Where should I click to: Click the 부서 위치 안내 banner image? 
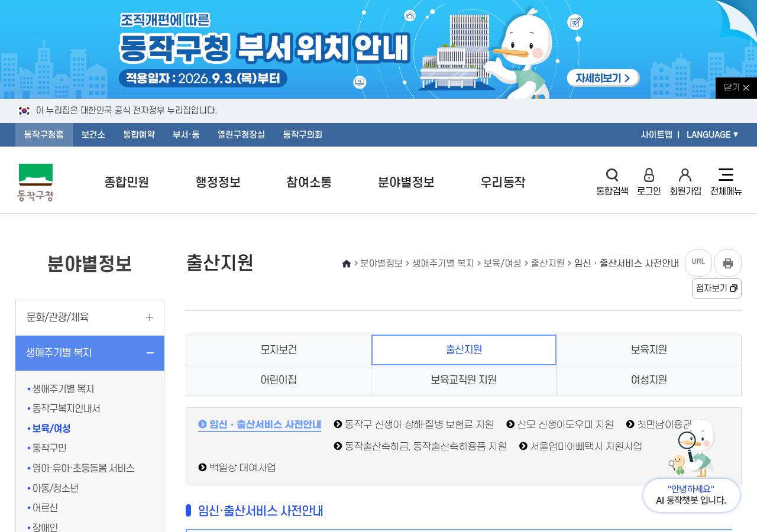378,49
